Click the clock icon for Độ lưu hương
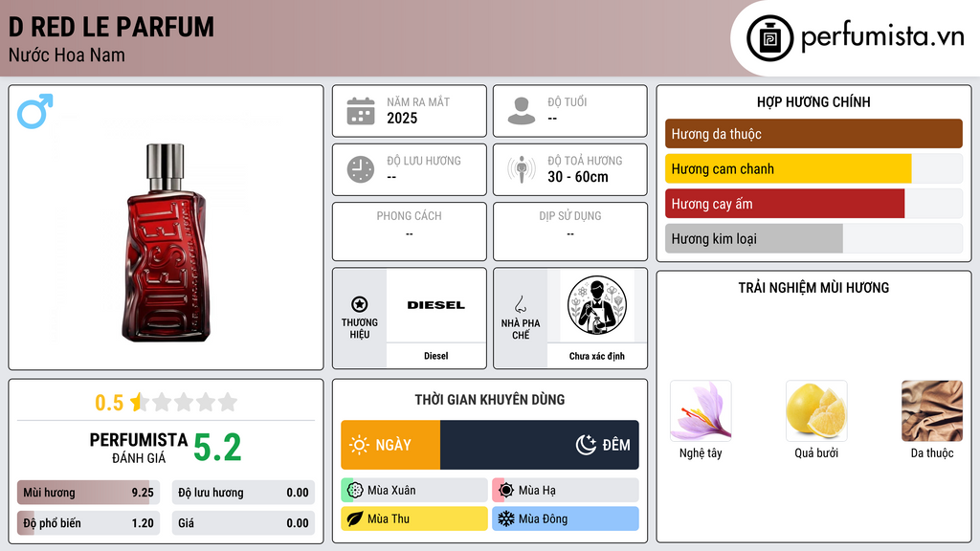 [361, 169]
